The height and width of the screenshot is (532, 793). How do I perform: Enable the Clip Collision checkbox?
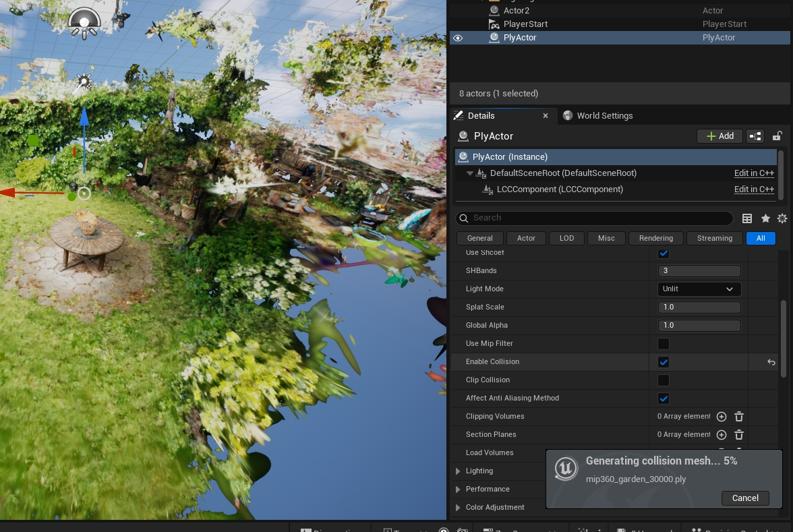(x=664, y=380)
